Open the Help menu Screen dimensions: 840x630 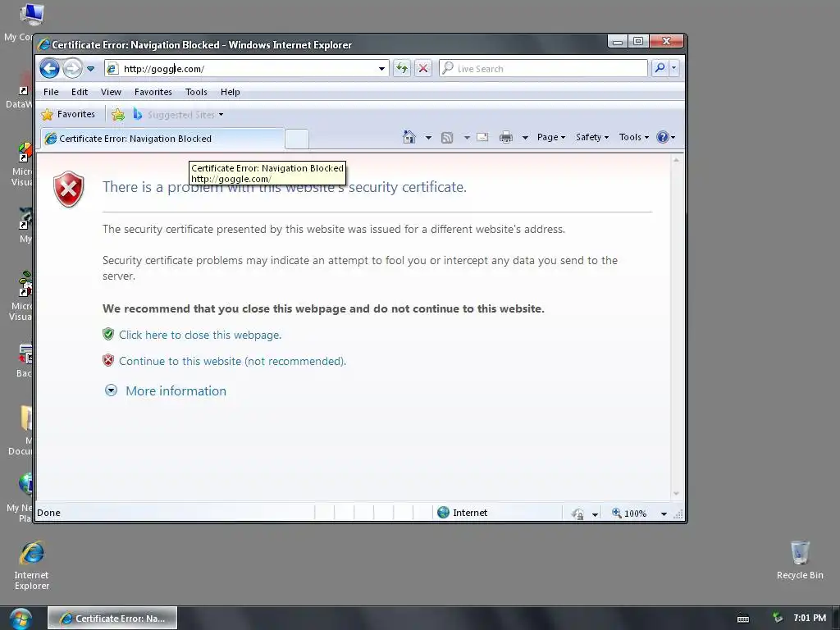click(231, 92)
